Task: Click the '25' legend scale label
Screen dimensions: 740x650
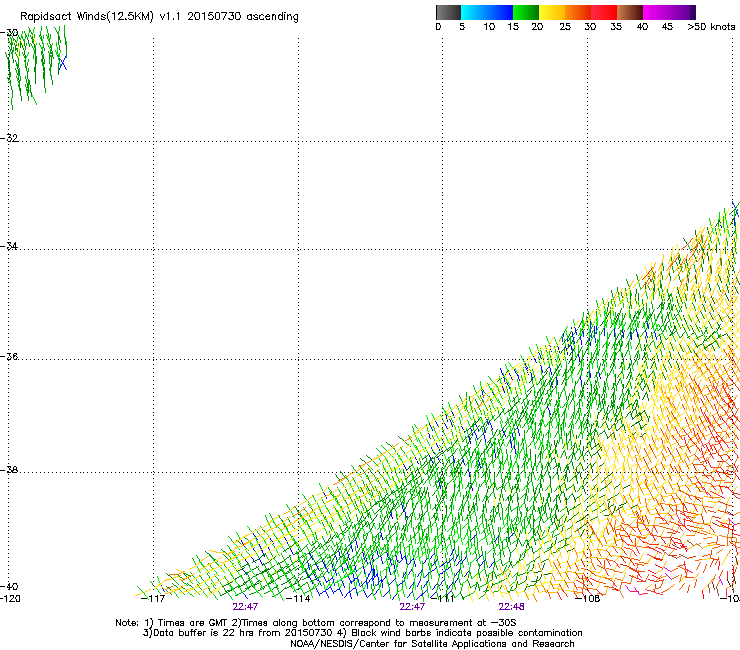Action: pyautogui.click(x=565, y=27)
